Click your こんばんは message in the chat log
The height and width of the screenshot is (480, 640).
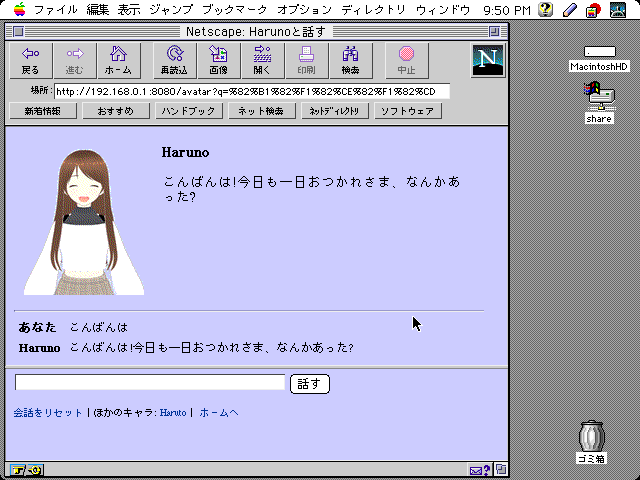[98, 327]
